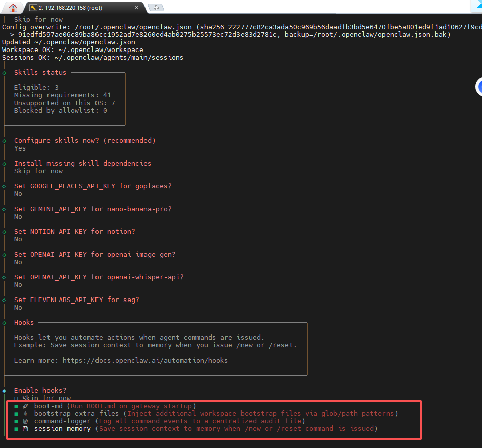The image size is (482, 448).
Task: Click the blue circle at right edge
Action: 479,87
